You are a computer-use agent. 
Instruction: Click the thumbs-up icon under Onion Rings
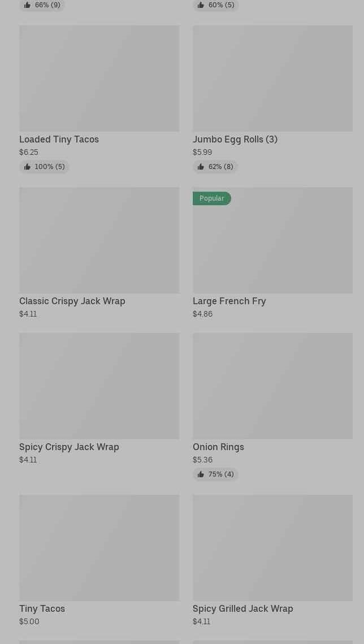pos(201,474)
